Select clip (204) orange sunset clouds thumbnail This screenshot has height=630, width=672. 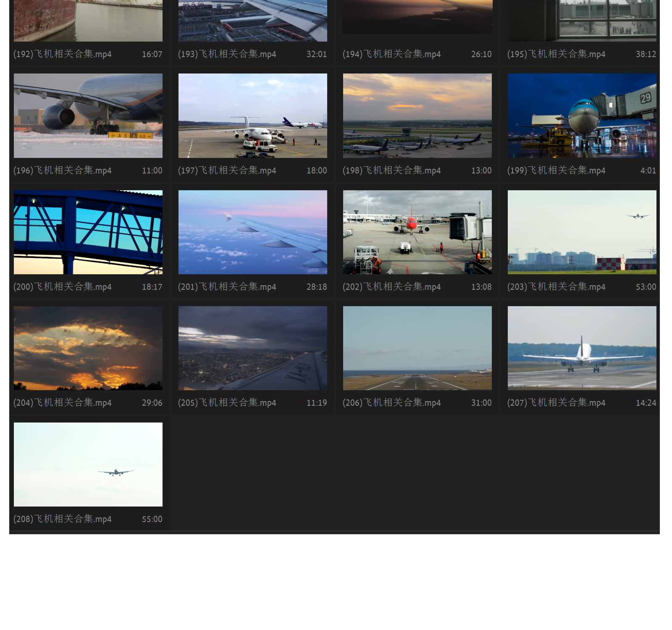tap(88, 348)
